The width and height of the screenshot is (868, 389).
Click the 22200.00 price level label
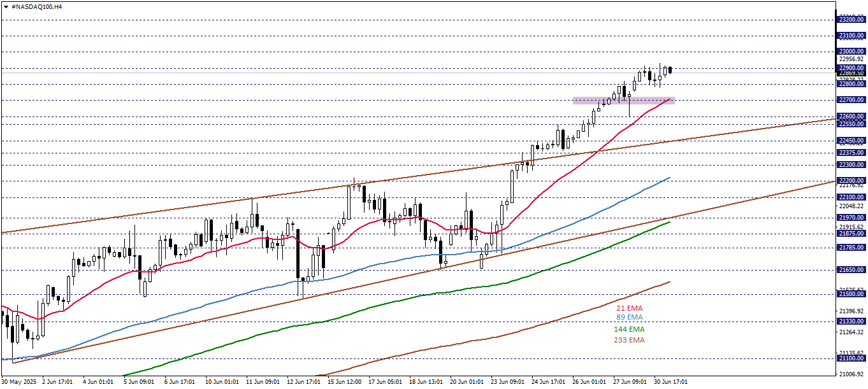point(851,181)
